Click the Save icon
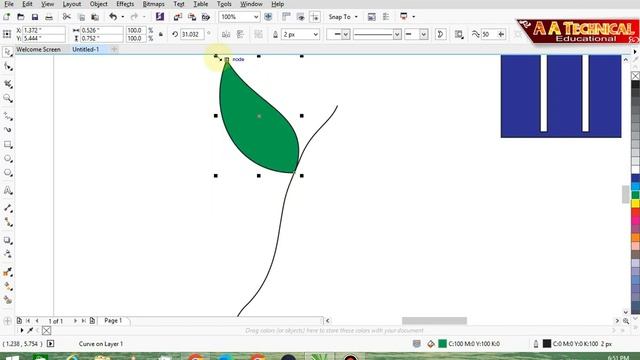The height and width of the screenshot is (360, 640). coord(35,17)
